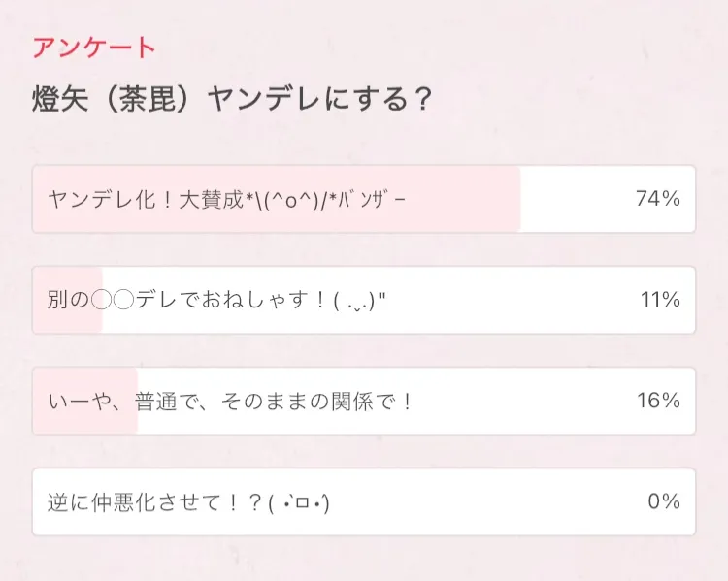Click the 11% result value
Screen dimensions: 728x581
(x=660, y=300)
